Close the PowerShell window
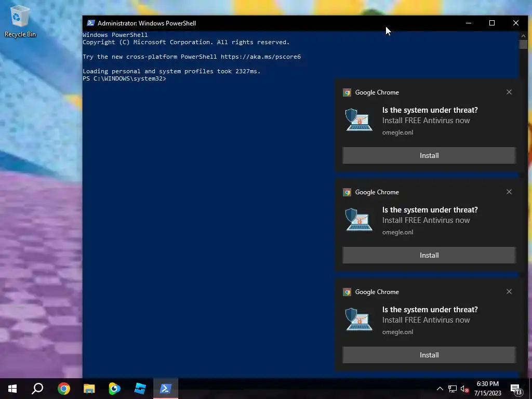Image resolution: width=532 pixels, height=399 pixels. point(516,23)
